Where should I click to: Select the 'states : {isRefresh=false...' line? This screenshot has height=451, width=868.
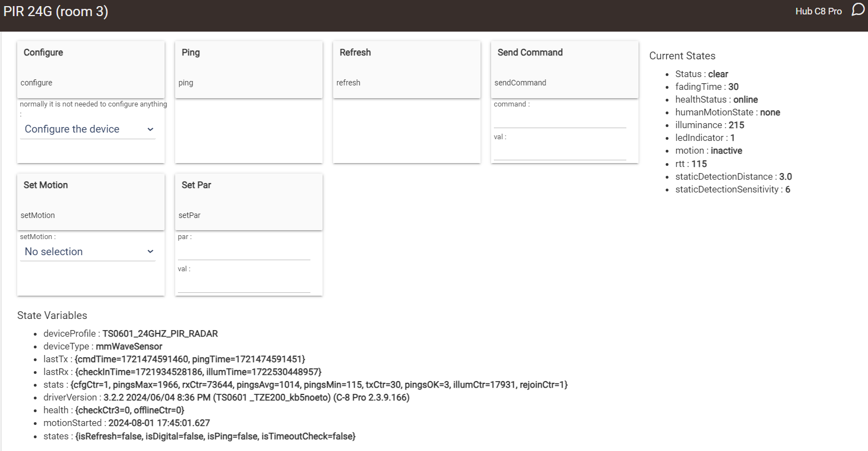[200, 436]
